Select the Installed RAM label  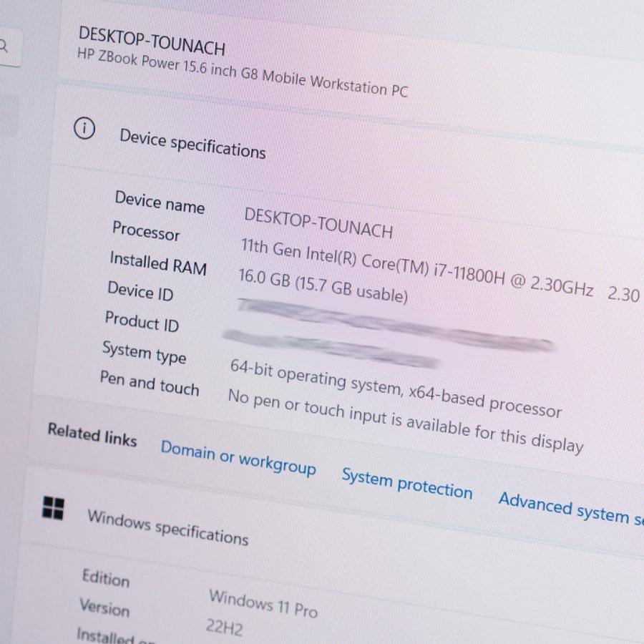158,263
